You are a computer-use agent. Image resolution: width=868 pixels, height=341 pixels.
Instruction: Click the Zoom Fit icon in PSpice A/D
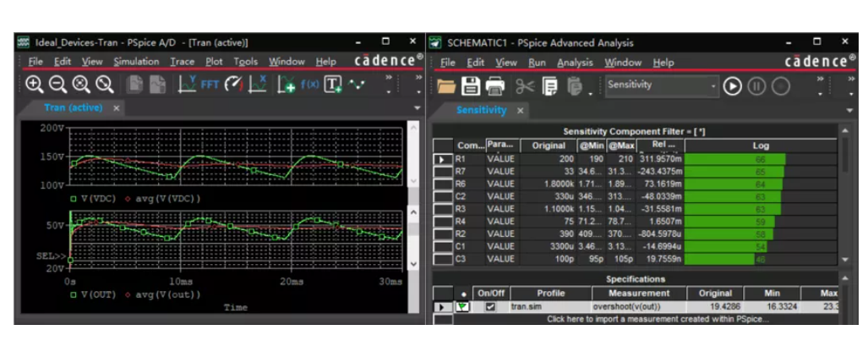point(104,85)
